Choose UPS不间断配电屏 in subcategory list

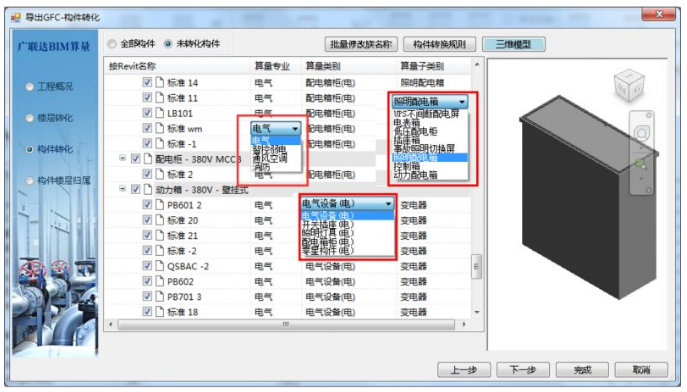[426, 114]
